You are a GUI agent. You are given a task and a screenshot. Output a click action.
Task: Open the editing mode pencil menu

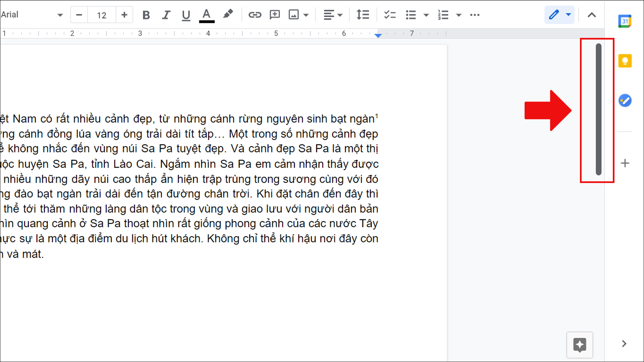[559, 15]
